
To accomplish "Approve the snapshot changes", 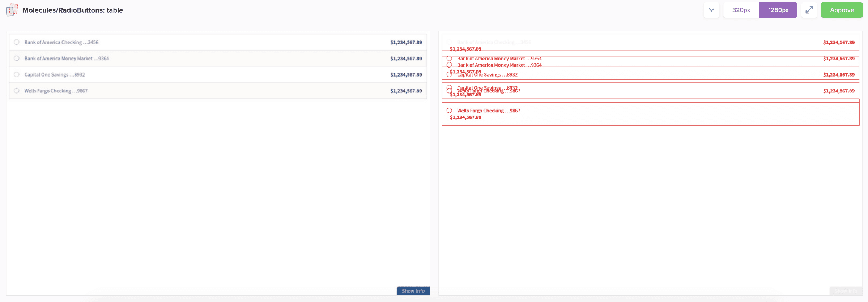I will 842,10.
